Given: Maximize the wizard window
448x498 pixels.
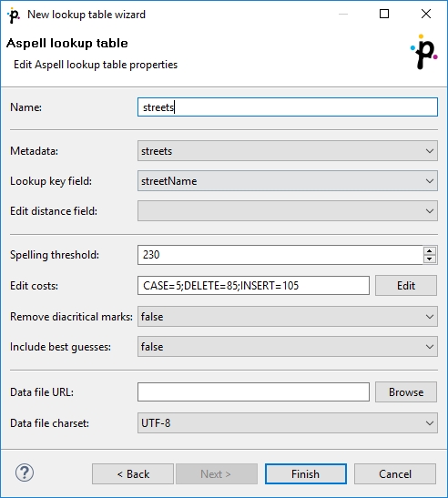Looking at the screenshot, I should (x=384, y=14).
